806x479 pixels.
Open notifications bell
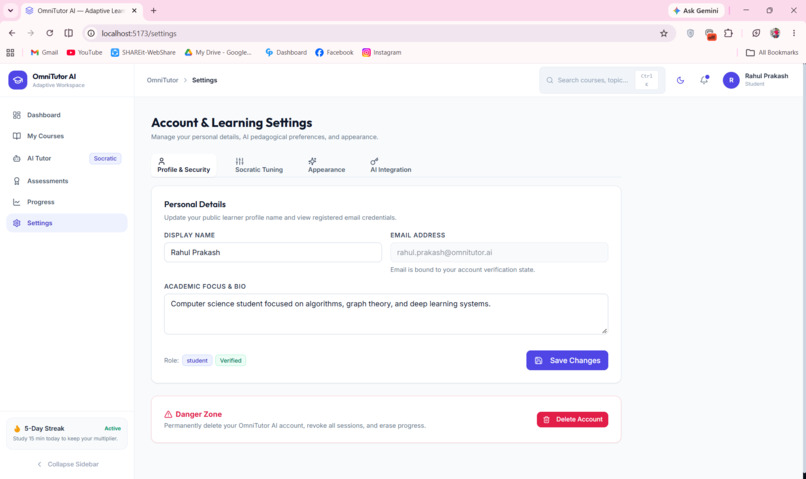pos(704,80)
